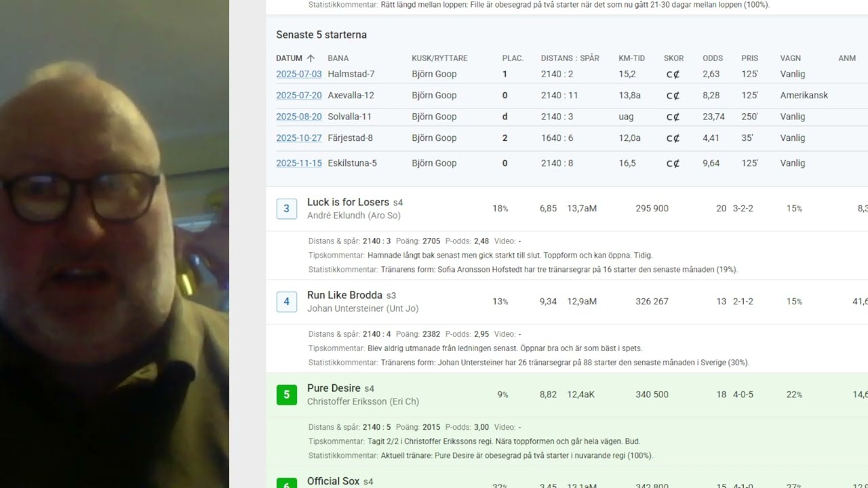Screen dimensions: 868x488
Task: Click Video entry for Pure Desire
Action: [507, 428]
